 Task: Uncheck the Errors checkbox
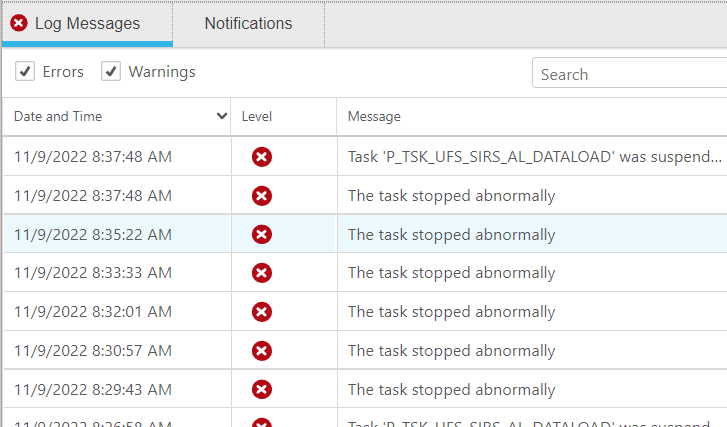(25, 72)
